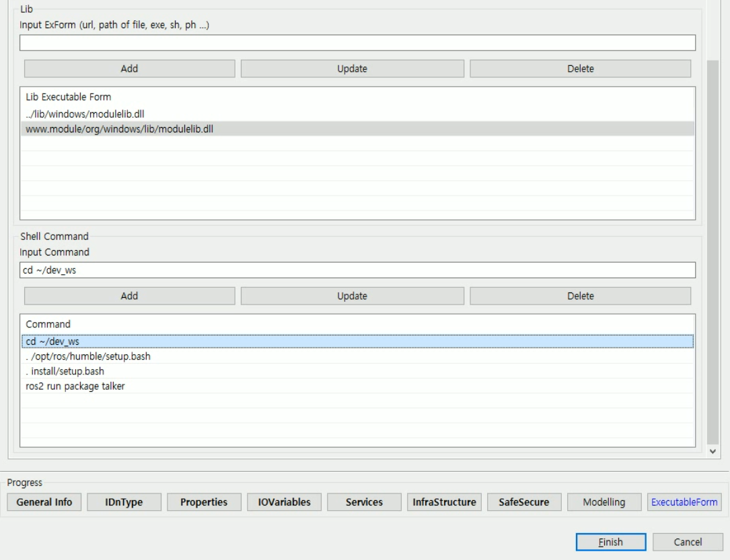The image size is (730, 560).
Task: Click inside the Input ExForm text field
Action: (x=336, y=42)
